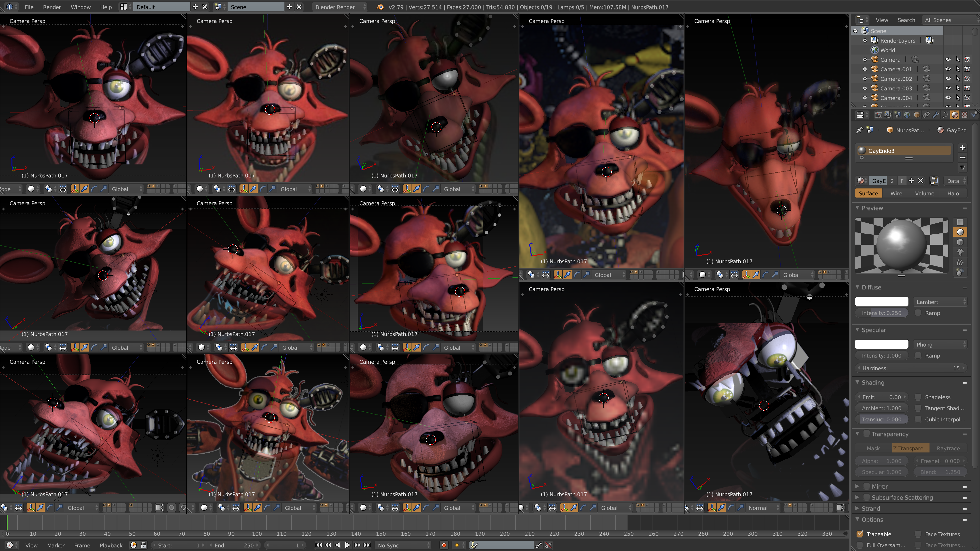
Task: Expand the Strand panel
Action: (x=857, y=508)
